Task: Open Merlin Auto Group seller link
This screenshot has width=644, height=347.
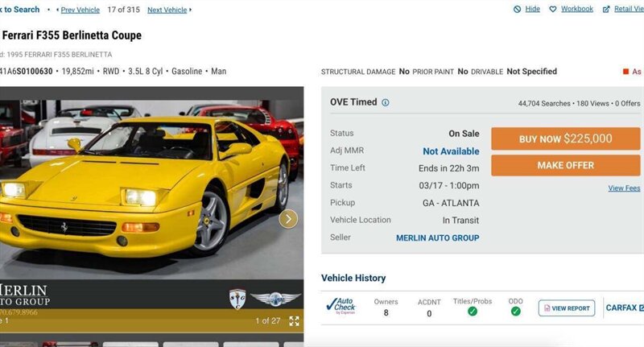Action: (x=437, y=238)
